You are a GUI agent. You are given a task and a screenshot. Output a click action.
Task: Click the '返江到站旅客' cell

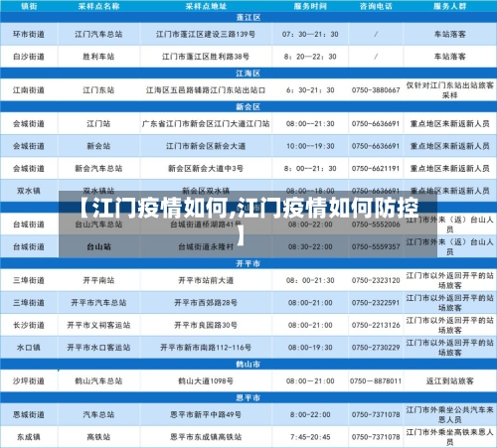point(449,381)
